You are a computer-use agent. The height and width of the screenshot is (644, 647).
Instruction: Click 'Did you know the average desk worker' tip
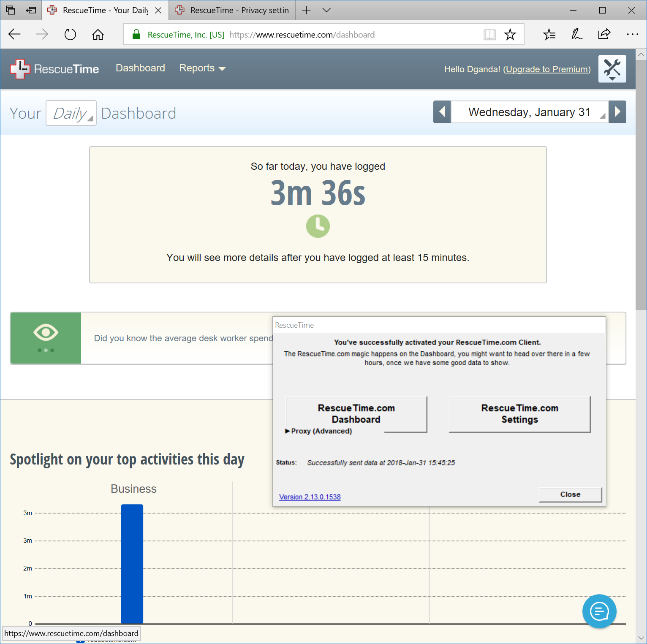point(183,338)
